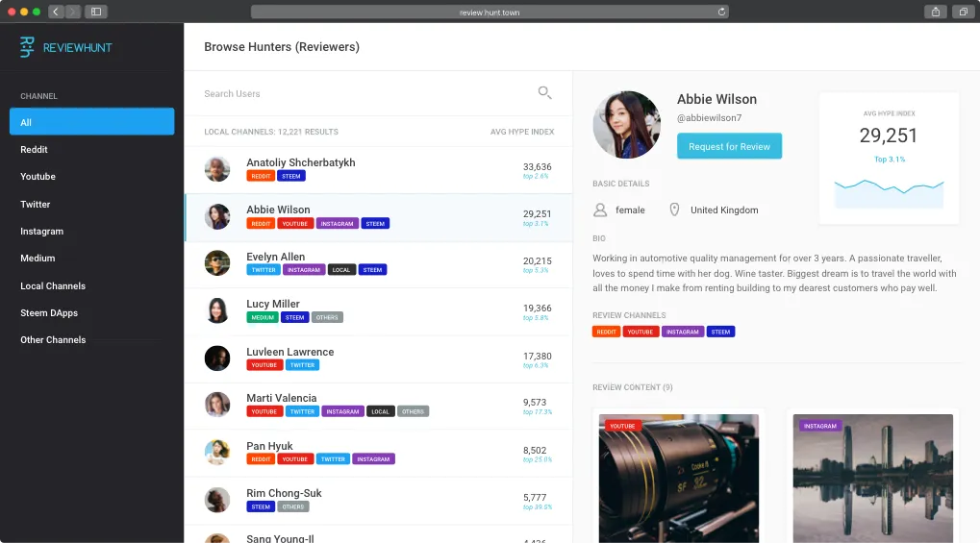Image resolution: width=980 pixels, height=543 pixels.
Task: Open Anatoliy Shcherbatykh's hunter row
Action: click(378, 169)
